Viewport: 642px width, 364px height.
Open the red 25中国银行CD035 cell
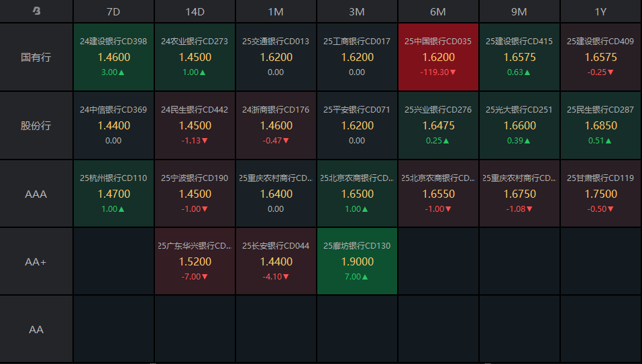[x=438, y=57]
